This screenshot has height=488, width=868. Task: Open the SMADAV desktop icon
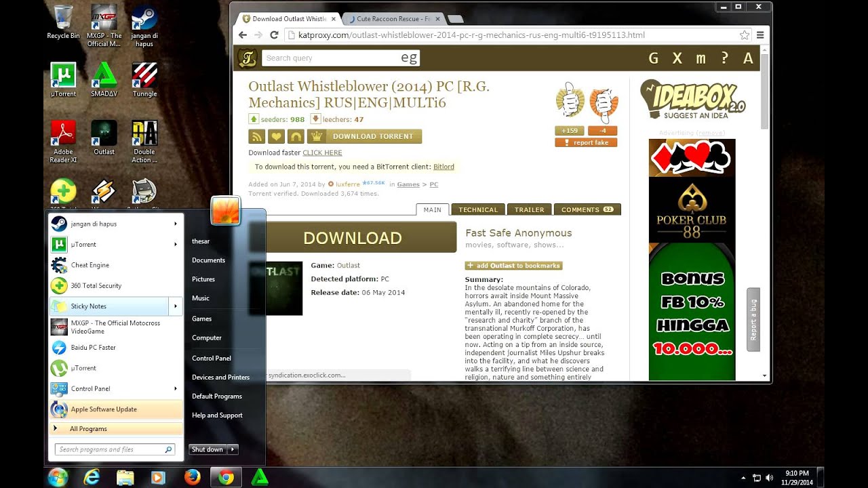pyautogui.click(x=104, y=80)
